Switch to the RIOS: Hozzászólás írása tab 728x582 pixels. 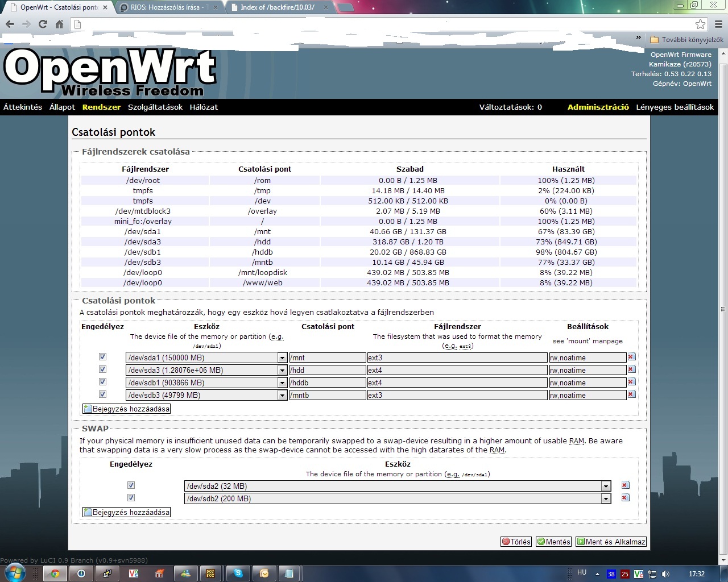(x=168, y=7)
